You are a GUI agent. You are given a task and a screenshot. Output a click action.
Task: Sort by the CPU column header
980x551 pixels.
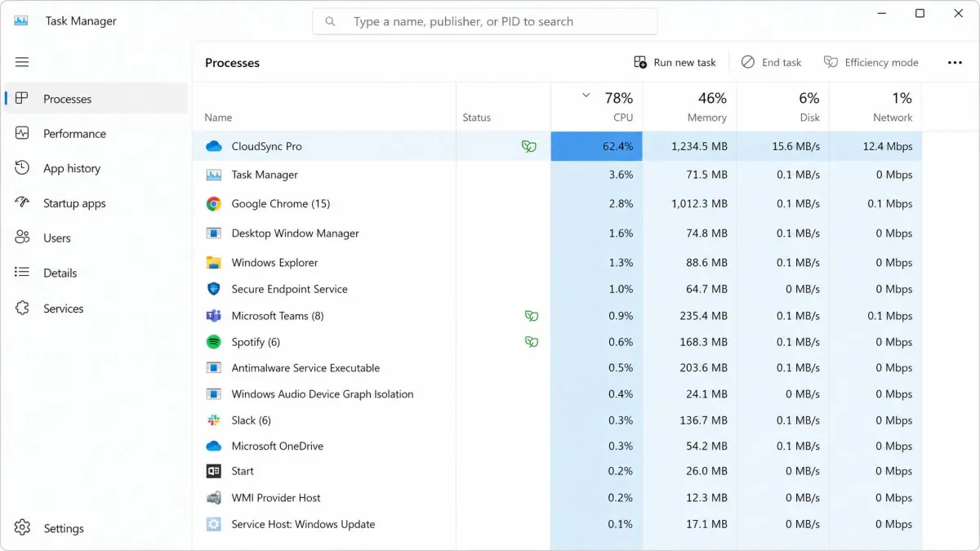tap(597, 107)
